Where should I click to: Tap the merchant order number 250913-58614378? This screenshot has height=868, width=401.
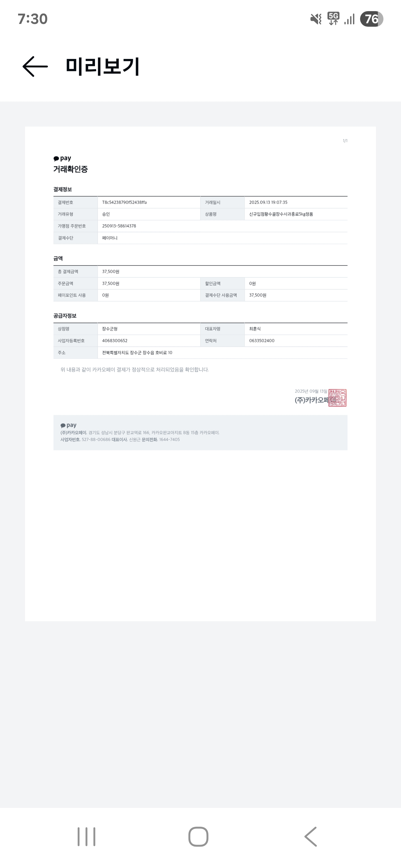click(x=119, y=226)
